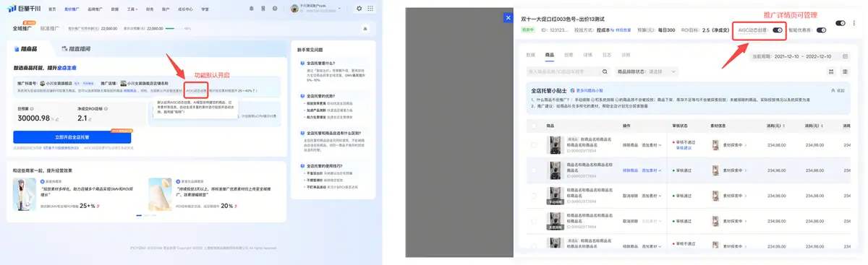Viewport: 868px width, 265px height.
Task: Select the 创意 tab in drawer
Action: [569, 54]
